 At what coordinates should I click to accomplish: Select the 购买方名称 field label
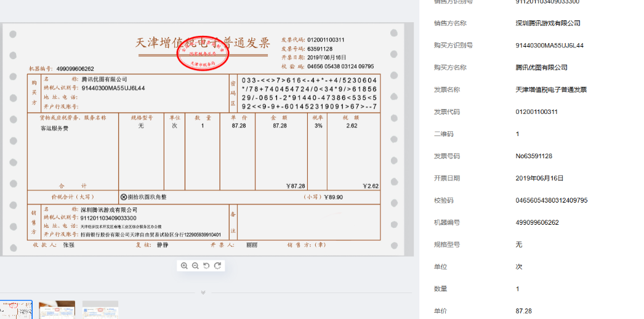[450, 67]
